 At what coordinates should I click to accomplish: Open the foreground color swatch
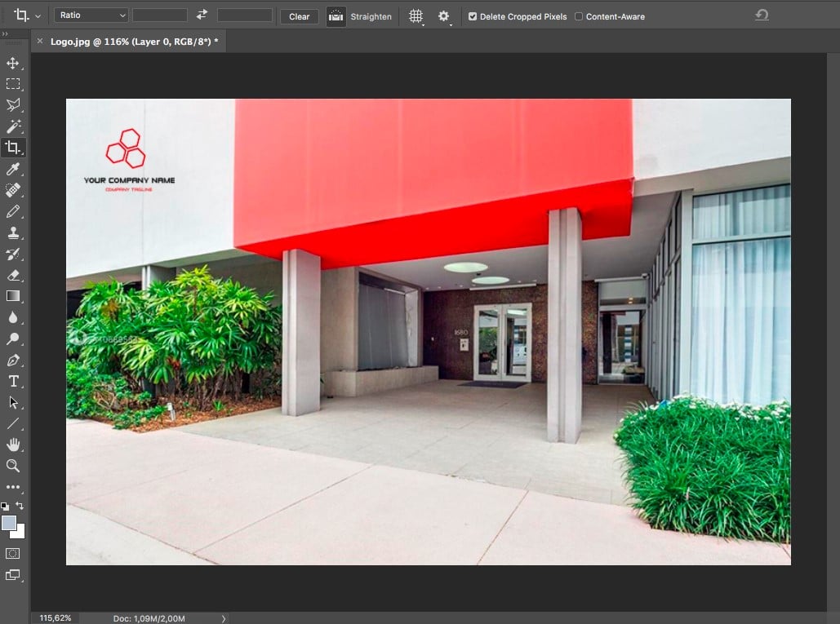pyautogui.click(x=9, y=523)
